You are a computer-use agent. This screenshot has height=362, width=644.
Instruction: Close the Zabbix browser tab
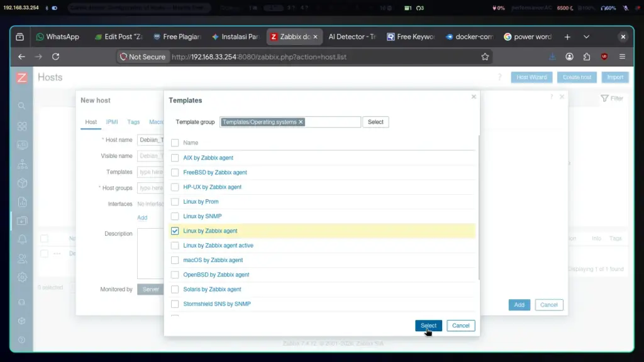coord(316,37)
